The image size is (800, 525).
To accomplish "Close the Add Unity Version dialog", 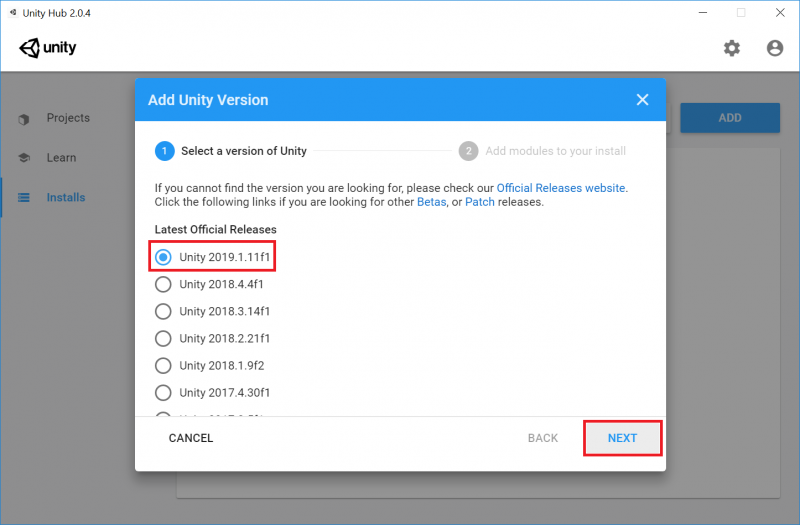I will coord(642,99).
